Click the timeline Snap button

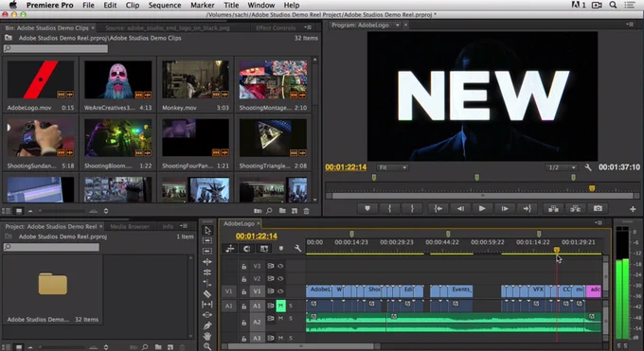pos(246,249)
